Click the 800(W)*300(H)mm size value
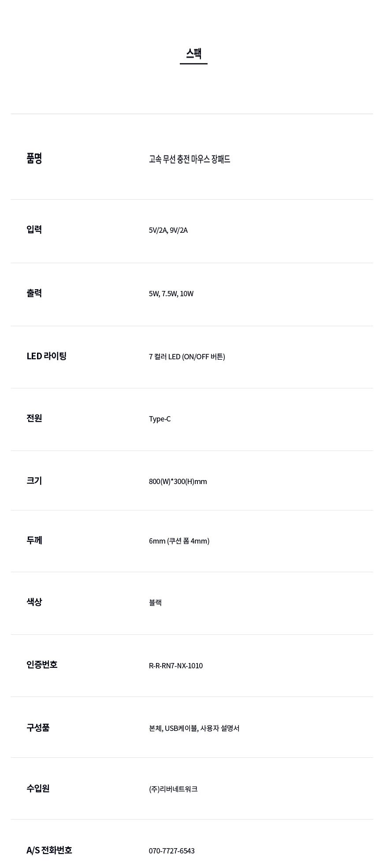 point(178,481)
